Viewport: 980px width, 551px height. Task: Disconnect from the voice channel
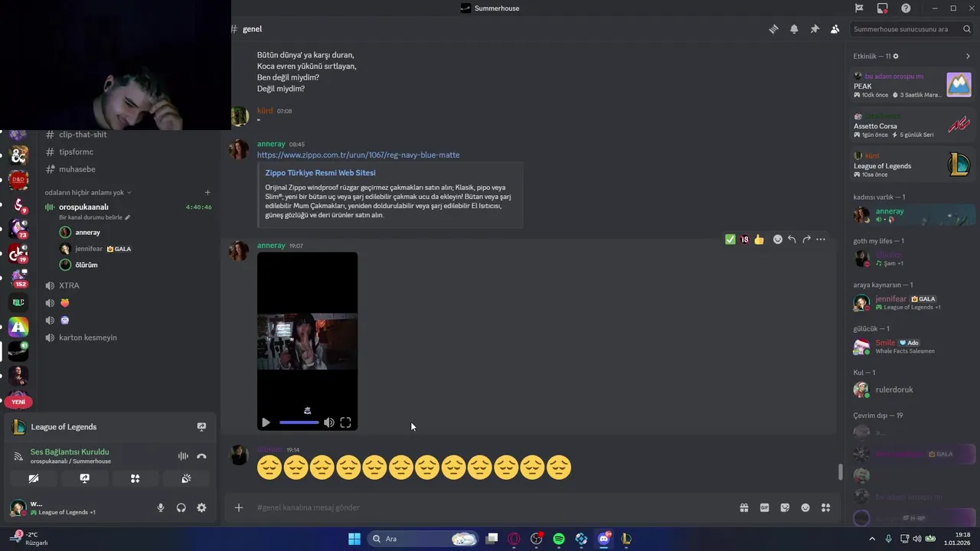point(201,456)
